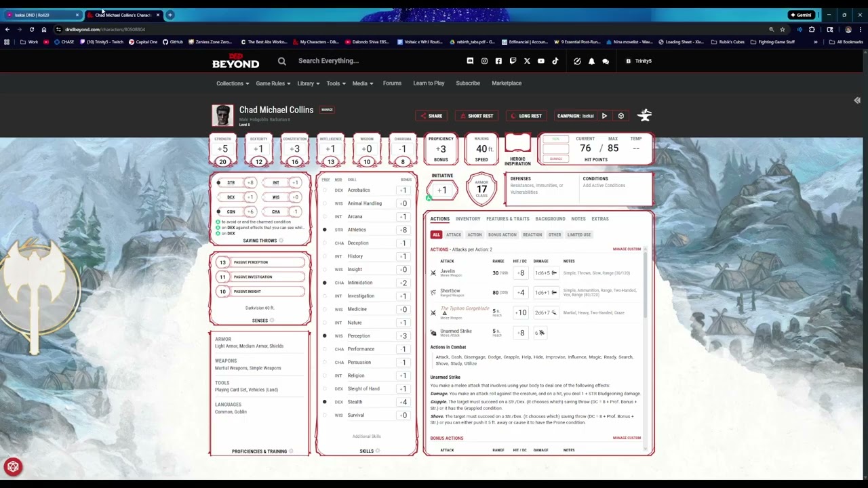Open the Forums link

point(392,83)
